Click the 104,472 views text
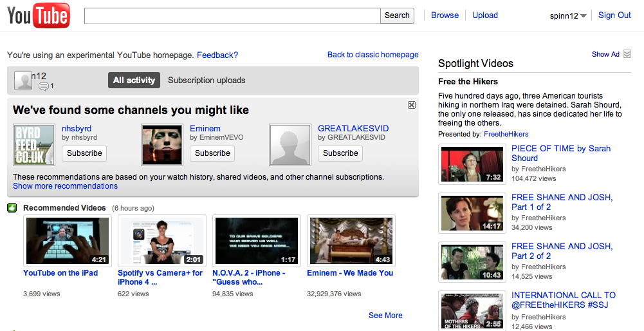The height and width of the screenshot is (331, 644). tap(533, 178)
